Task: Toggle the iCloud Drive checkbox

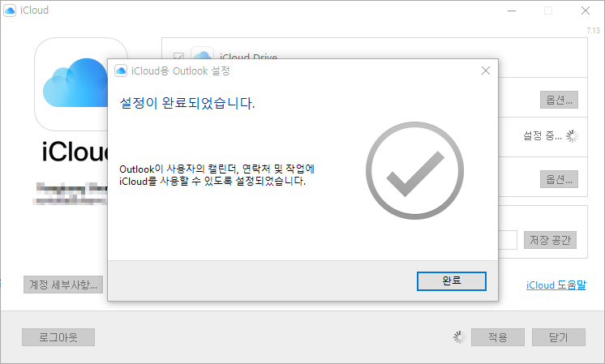Action: [178, 56]
